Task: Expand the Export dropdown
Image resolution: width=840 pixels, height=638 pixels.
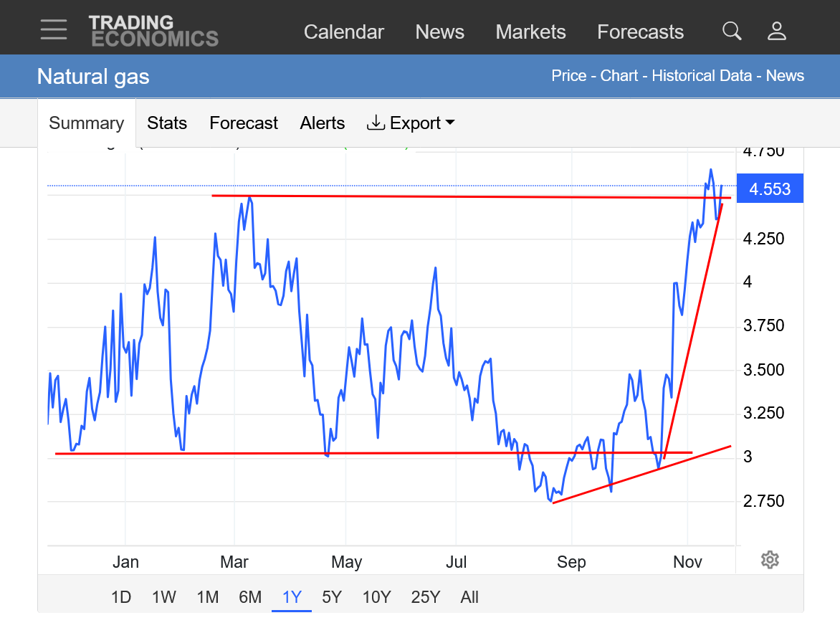Action: pos(411,123)
